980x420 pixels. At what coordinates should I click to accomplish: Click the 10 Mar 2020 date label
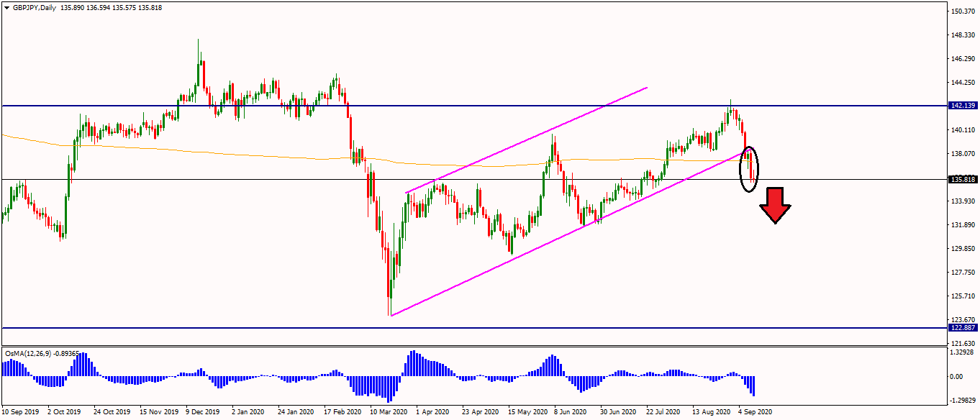pyautogui.click(x=389, y=413)
